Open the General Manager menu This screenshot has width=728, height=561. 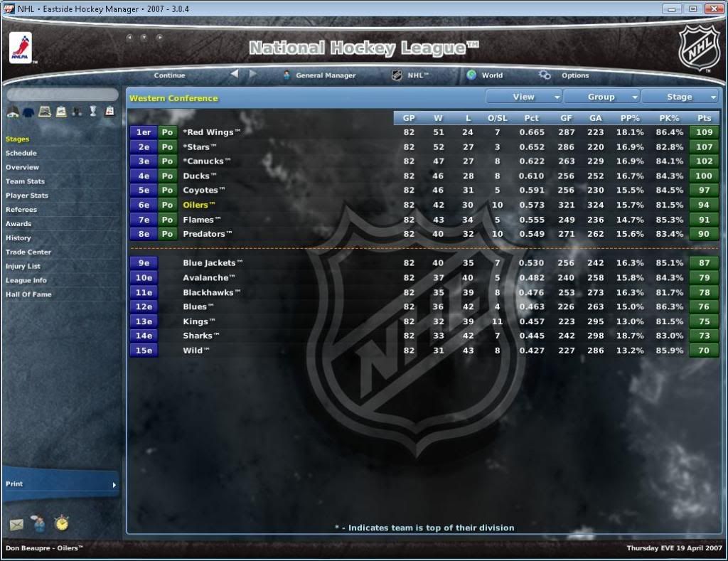pos(326,75)
